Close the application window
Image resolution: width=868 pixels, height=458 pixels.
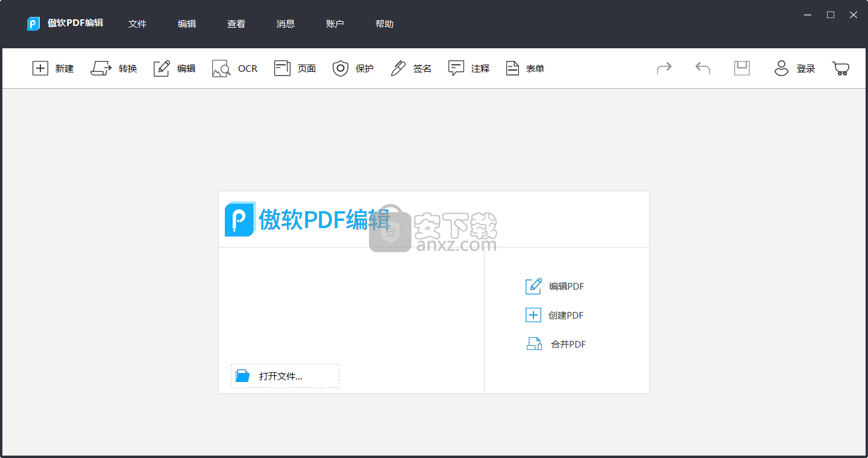(854, 15)
